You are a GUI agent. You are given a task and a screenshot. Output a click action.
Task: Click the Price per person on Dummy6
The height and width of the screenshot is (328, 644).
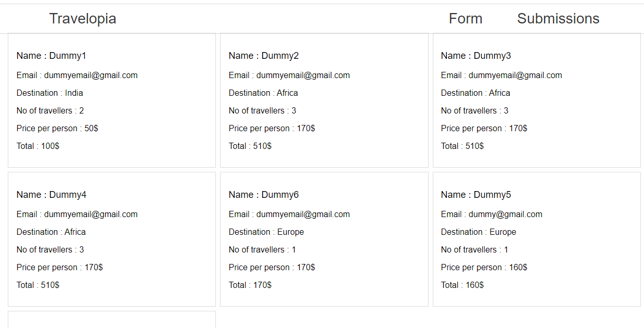point(272,267)
